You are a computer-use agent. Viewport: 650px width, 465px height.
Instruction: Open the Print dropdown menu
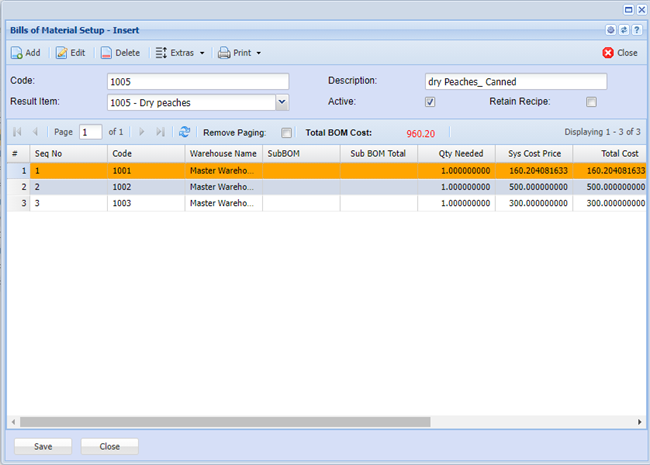point(239,53)
